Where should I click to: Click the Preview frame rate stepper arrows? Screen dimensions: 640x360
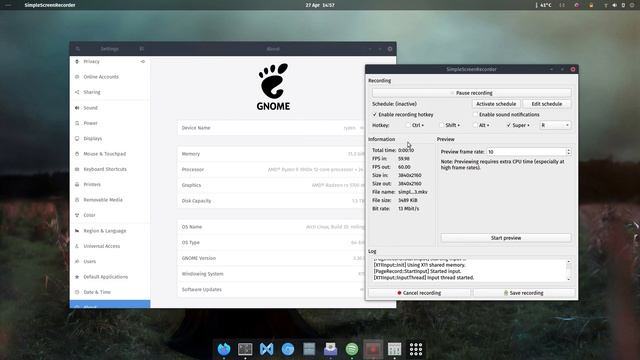point(569,152)
